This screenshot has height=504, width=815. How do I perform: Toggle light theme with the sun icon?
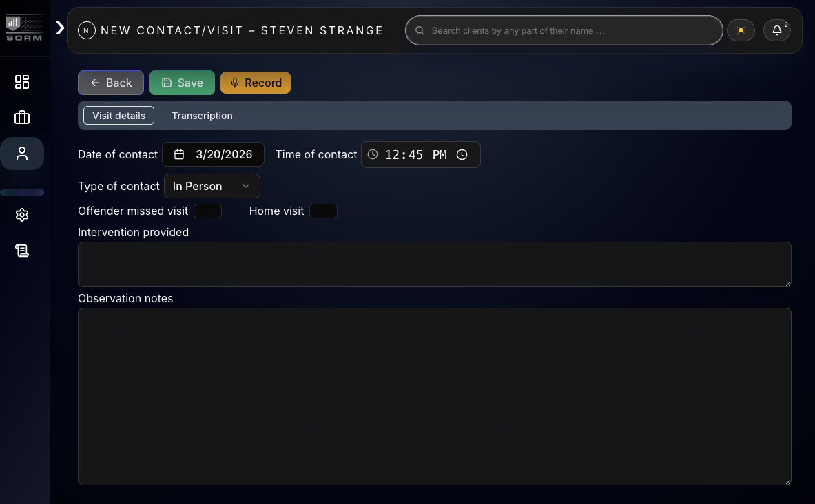(741, 30)
